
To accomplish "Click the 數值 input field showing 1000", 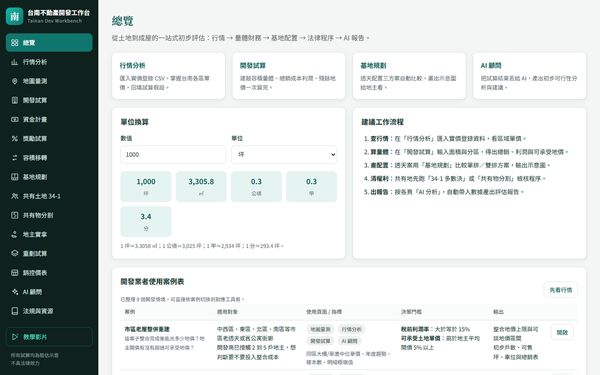I will pyautogui.click(x=173, y=154).
